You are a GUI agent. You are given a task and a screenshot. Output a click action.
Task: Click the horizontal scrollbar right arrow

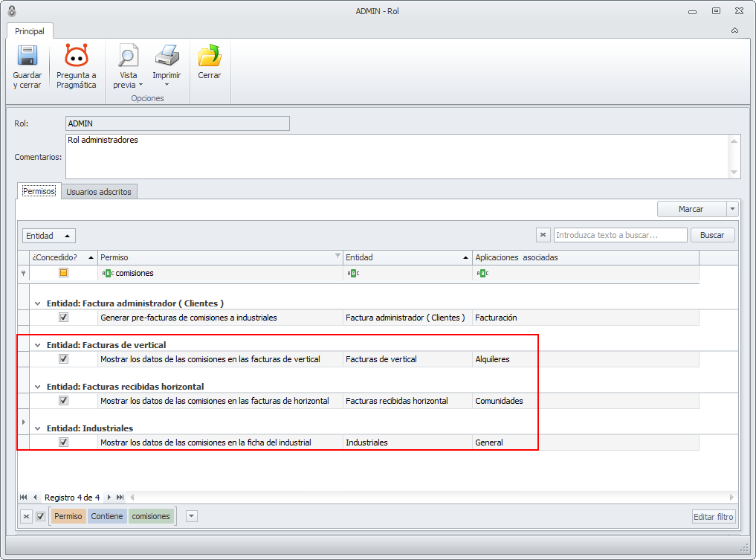(731, 498)
